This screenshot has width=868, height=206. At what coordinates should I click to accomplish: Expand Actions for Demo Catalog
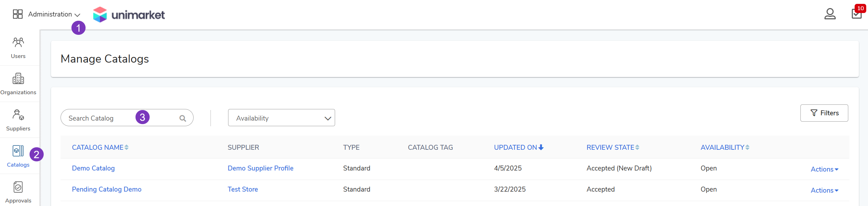point(824,169)
